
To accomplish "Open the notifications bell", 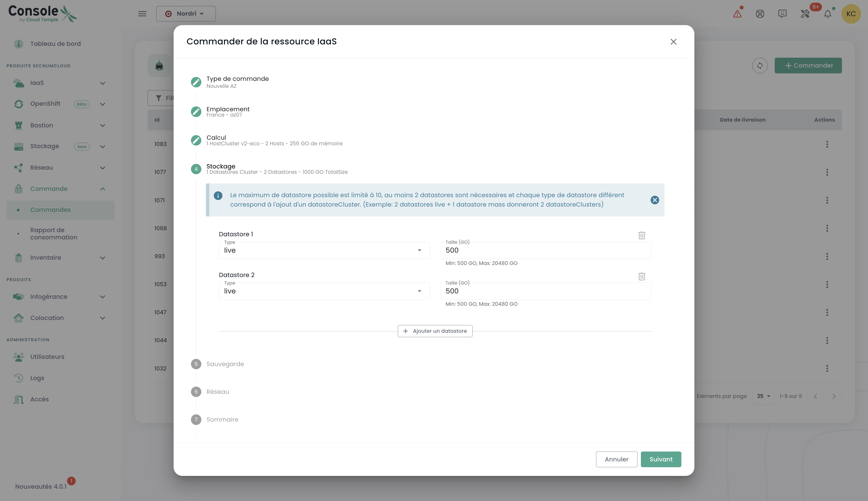I will pyautogui.click(x=827, y=14).
